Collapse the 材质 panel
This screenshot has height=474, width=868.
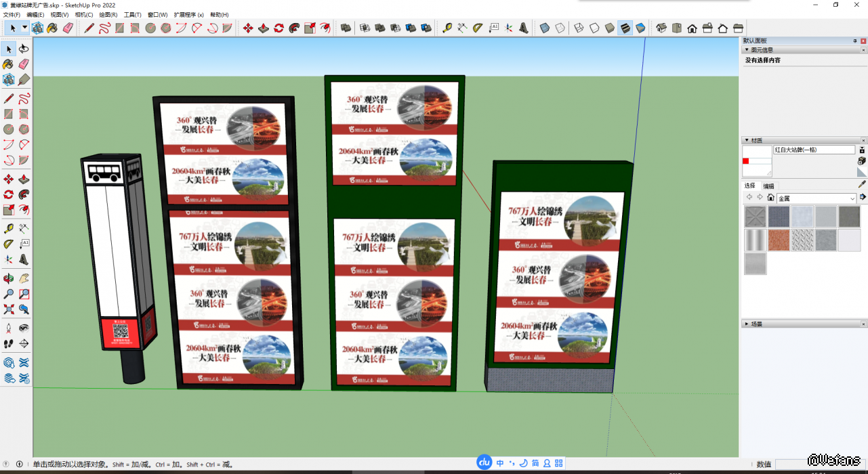pos(747,140)
